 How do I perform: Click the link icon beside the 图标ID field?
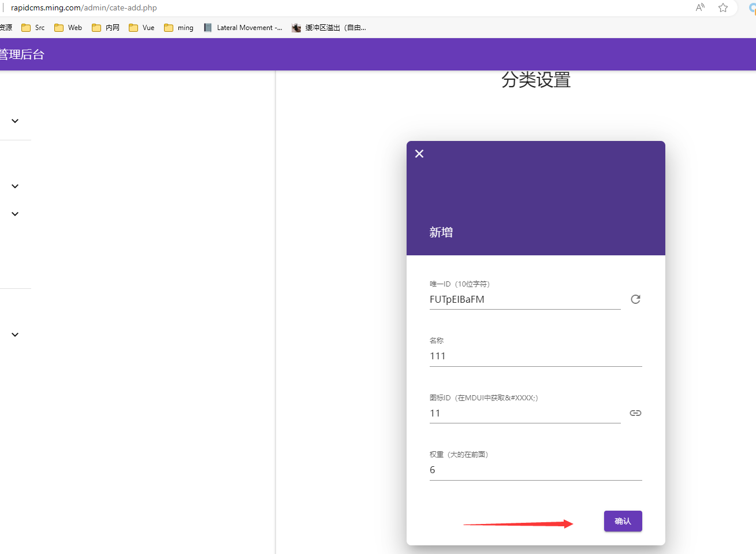(635, 413)
